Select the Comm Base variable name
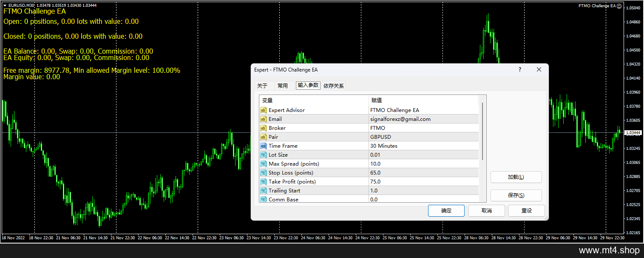 click(x=284, y=199)
